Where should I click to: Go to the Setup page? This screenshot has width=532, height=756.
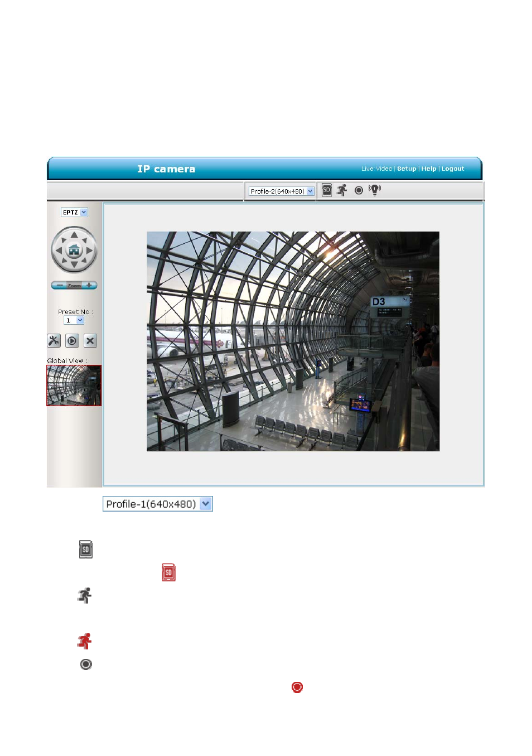coord(407,168)
